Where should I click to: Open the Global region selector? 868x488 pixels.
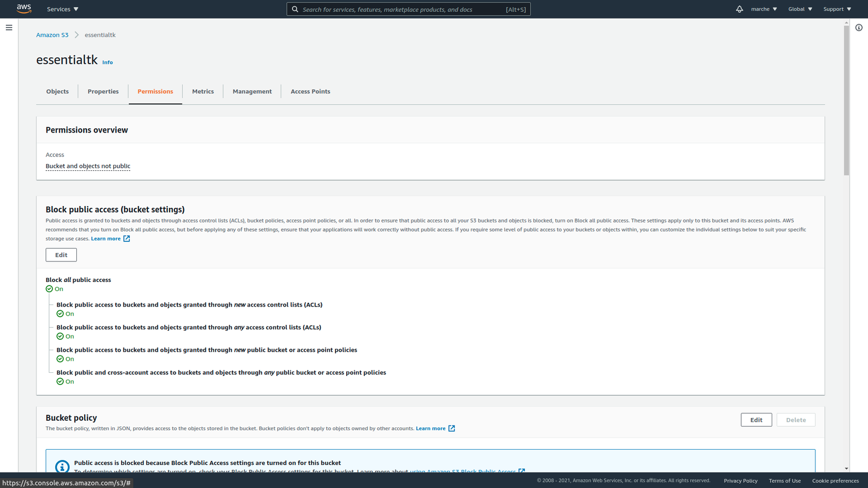point(800,9)
